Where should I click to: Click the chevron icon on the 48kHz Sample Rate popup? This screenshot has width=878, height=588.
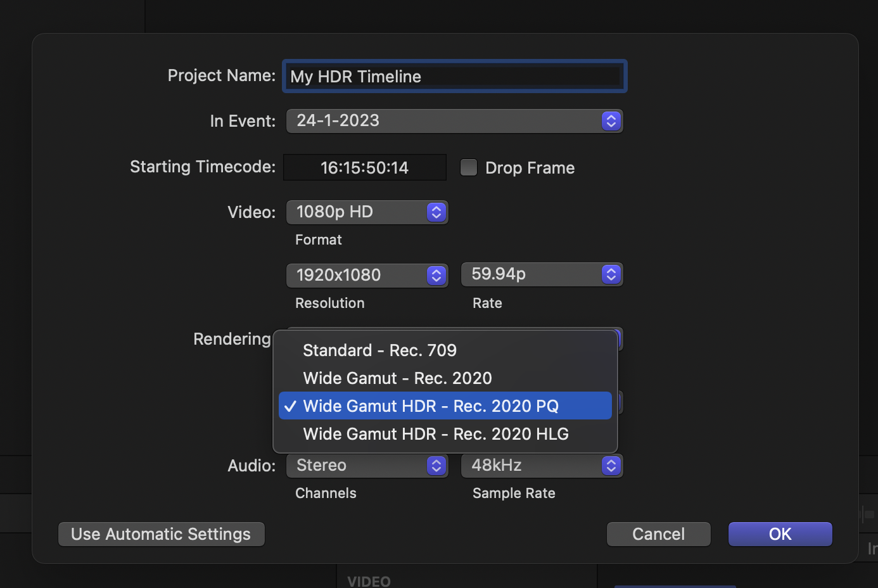[611, 466]
